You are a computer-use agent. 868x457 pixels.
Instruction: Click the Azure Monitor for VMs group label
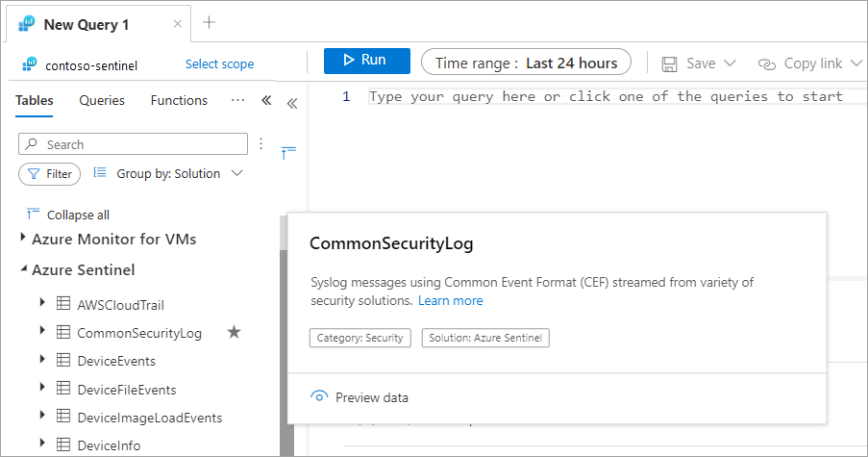114,240
